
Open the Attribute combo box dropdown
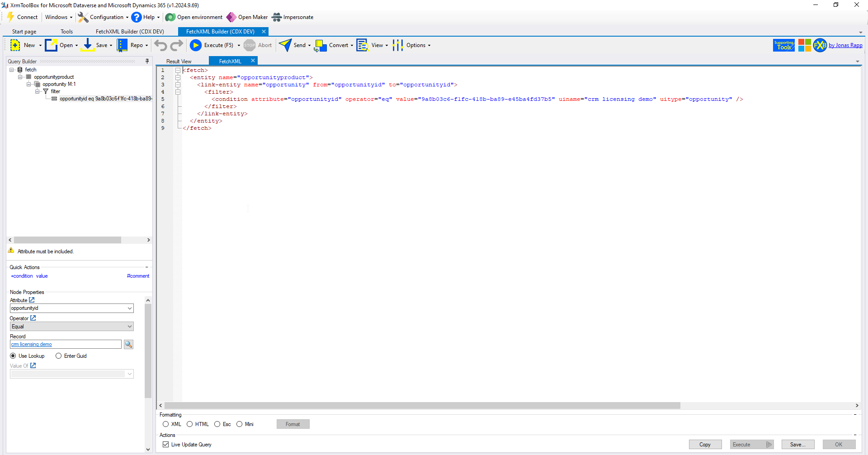(x=130, y=308)
